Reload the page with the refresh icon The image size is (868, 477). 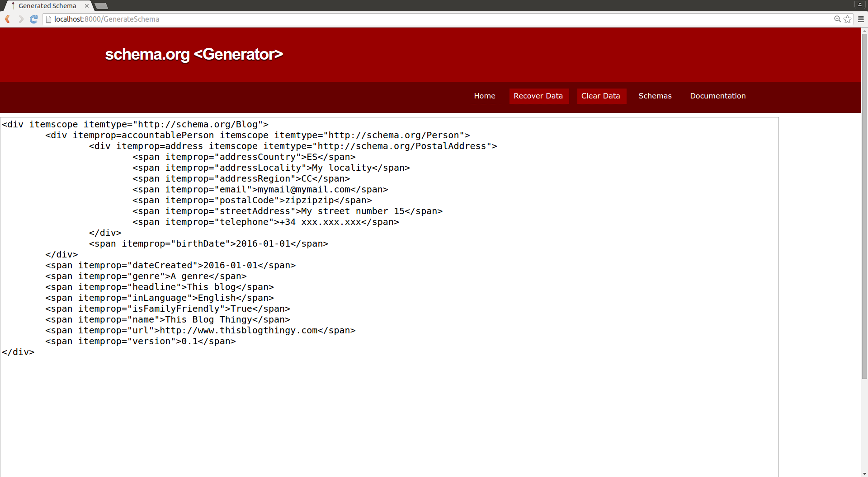[33, 19]
